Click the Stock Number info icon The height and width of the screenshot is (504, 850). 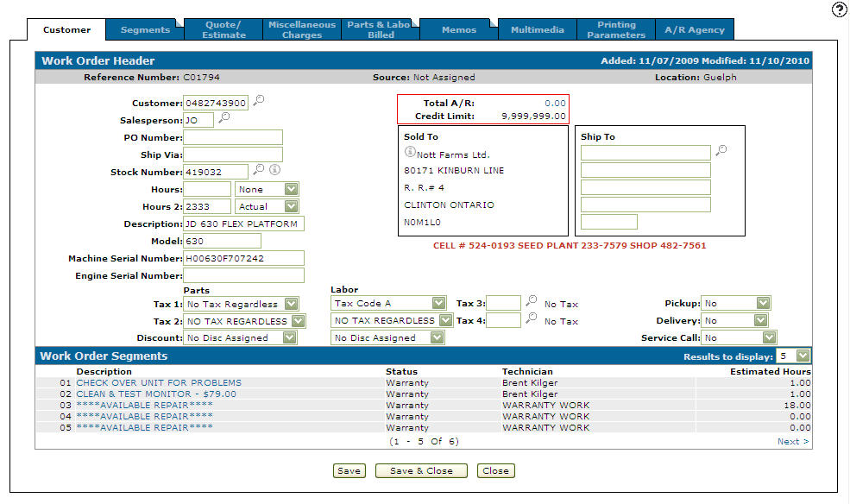[274, 170]
